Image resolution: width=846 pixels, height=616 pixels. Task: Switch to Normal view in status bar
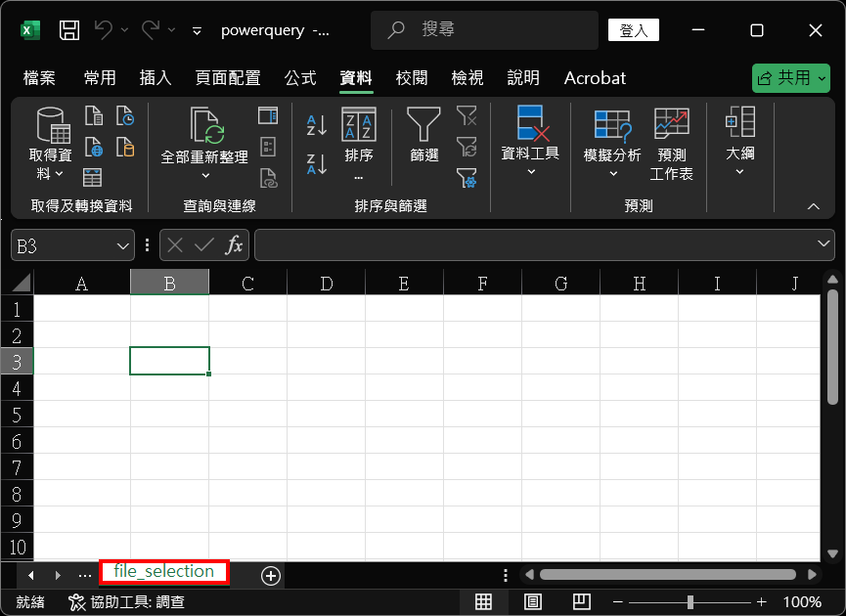[483, 601]
